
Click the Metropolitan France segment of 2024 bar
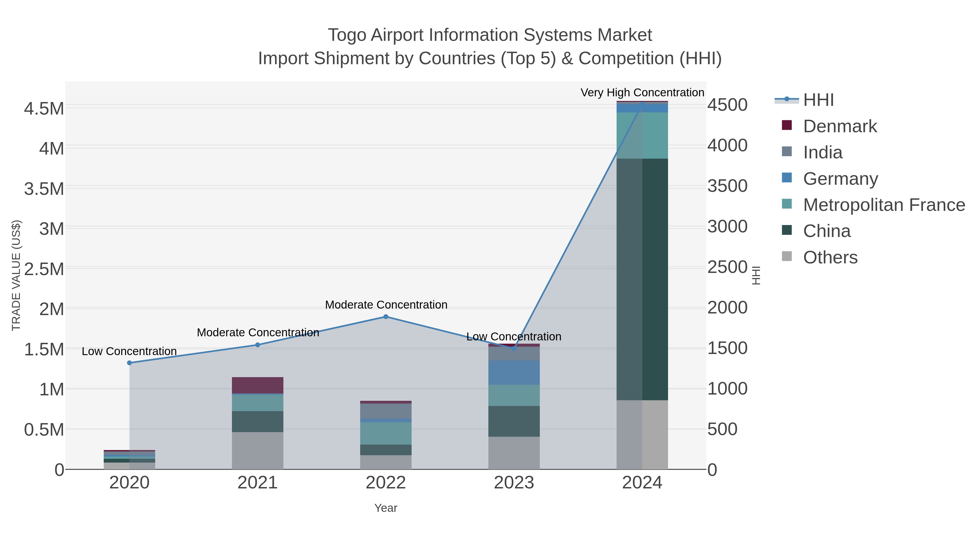click(642, 136)
